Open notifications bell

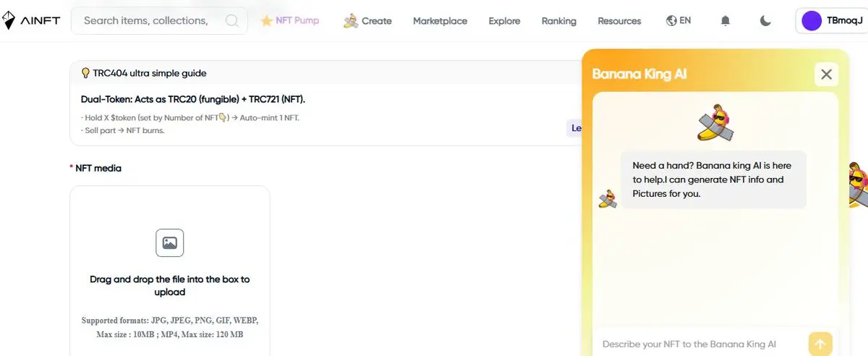coord(726,21)
